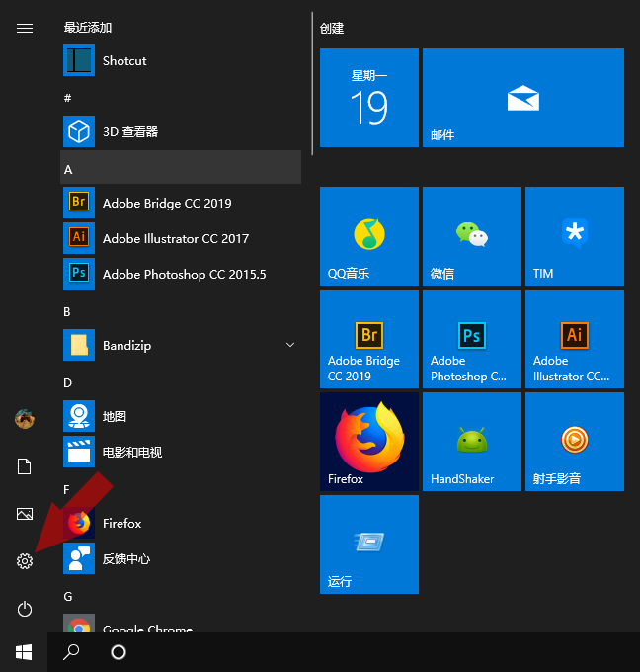Expand the Start menu hamburger button
Viewport: 640px width, 672px height.
click(x=25, y=29)
